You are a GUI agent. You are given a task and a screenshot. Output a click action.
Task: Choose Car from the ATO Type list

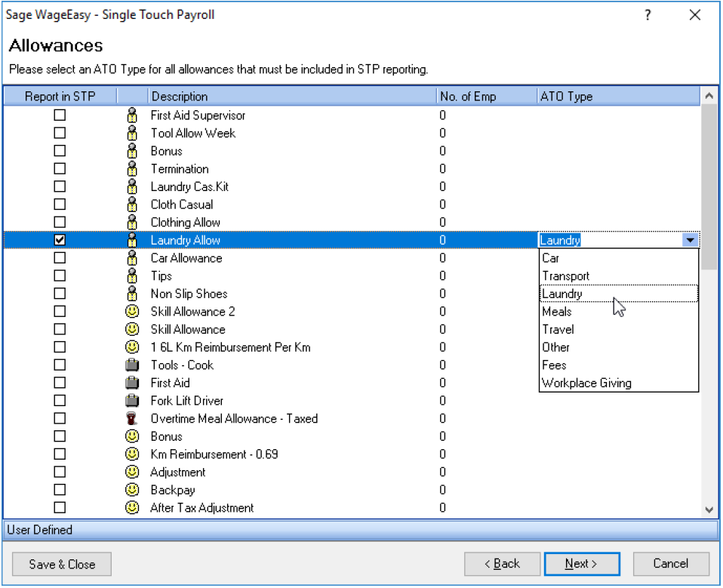tap(619, 258)
